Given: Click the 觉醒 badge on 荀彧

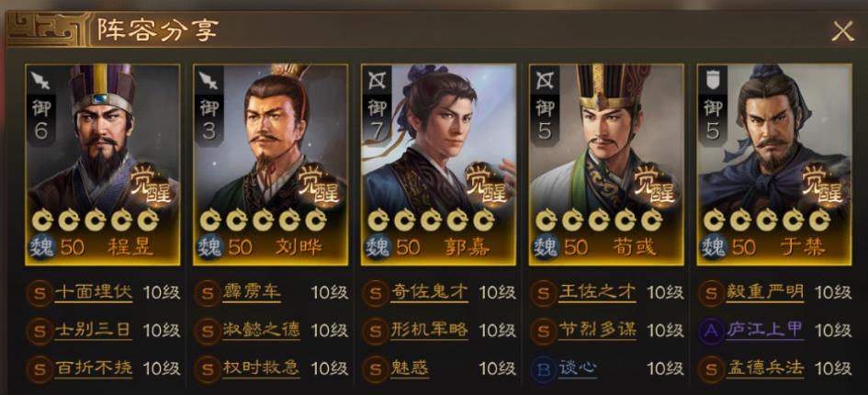Looking at the screenshot, I should [654, 185].
